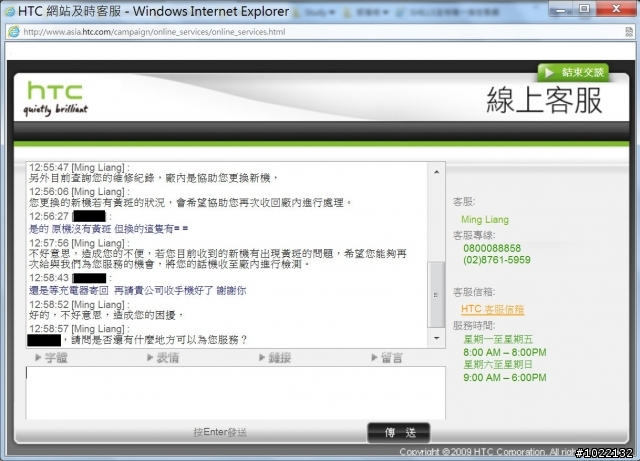Maximize the Internet Explorer window
This screenshot has width=640, height=461.
tap(584, 8)
